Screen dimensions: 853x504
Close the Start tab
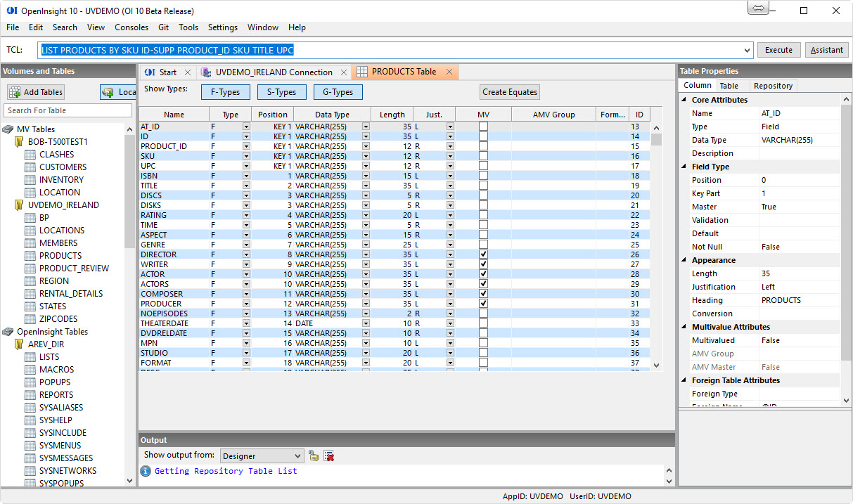[188, 72]
